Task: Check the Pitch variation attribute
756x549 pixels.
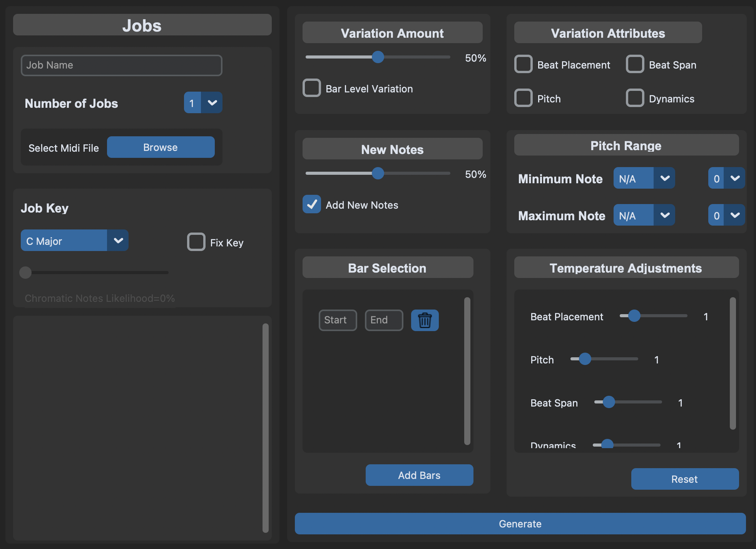Action: click(523, 98)
